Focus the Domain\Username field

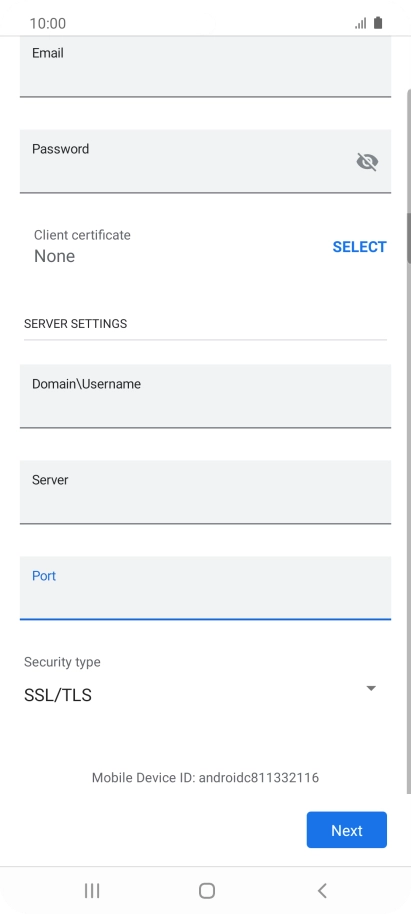205,396
